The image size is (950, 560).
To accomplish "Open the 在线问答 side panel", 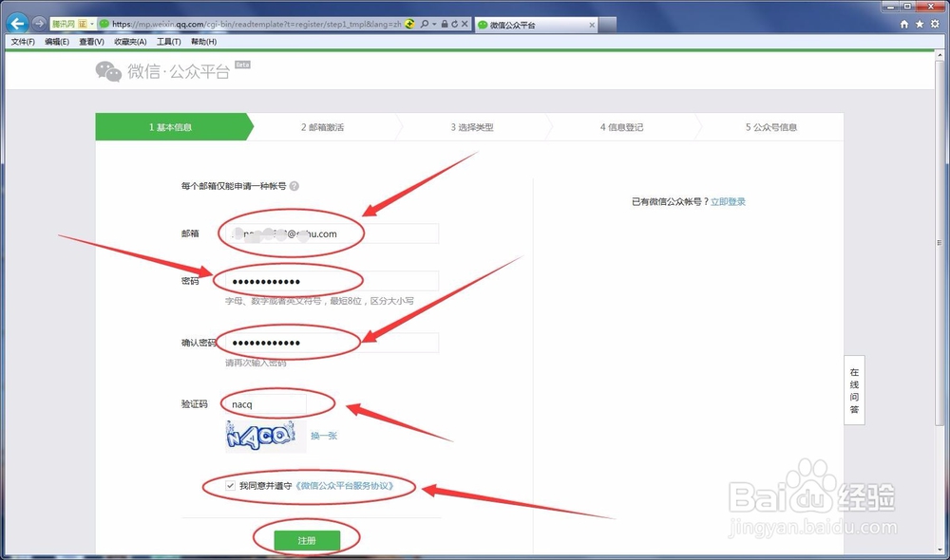I will coord(854,390).
